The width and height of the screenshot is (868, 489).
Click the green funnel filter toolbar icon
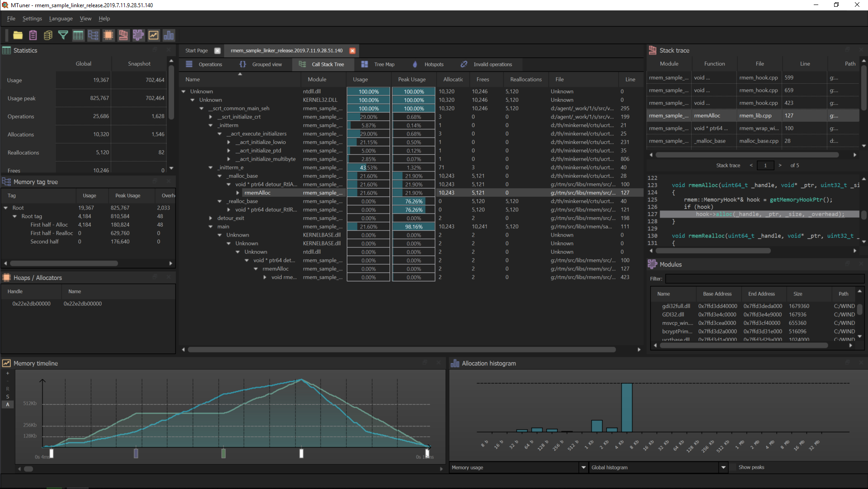[63, 35]
